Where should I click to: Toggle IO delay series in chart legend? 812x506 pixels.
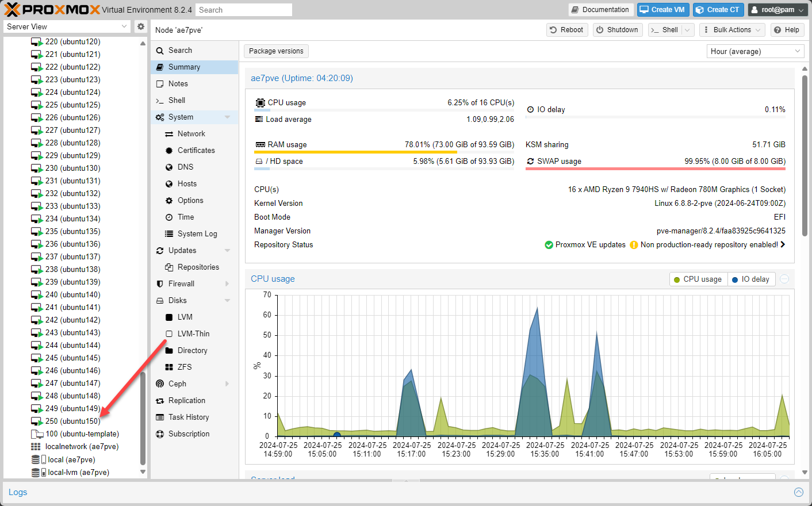pyautogui.click(x=751, y=279)
